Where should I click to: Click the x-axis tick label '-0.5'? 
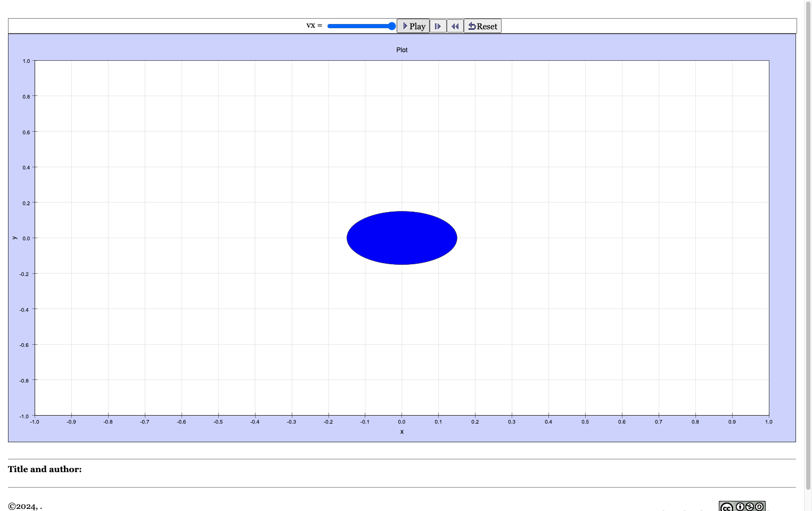pyautogui.click(x=218, y=422)
